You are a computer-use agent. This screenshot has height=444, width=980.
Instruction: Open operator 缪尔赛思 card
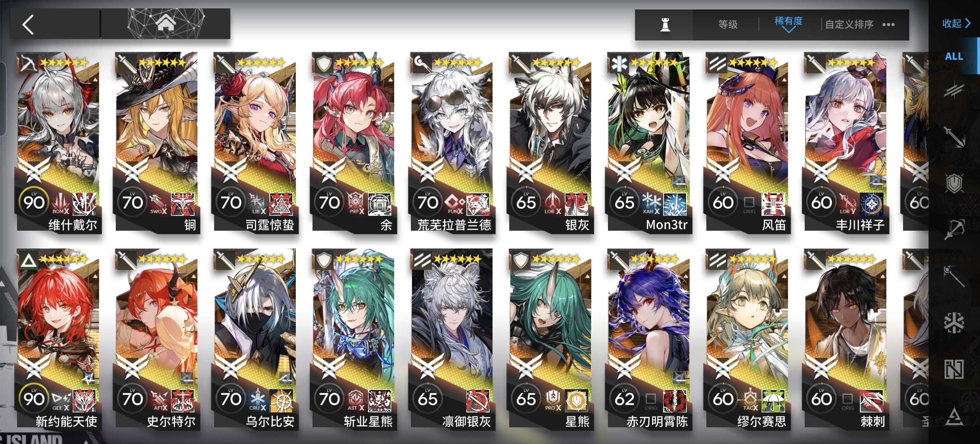747,340
